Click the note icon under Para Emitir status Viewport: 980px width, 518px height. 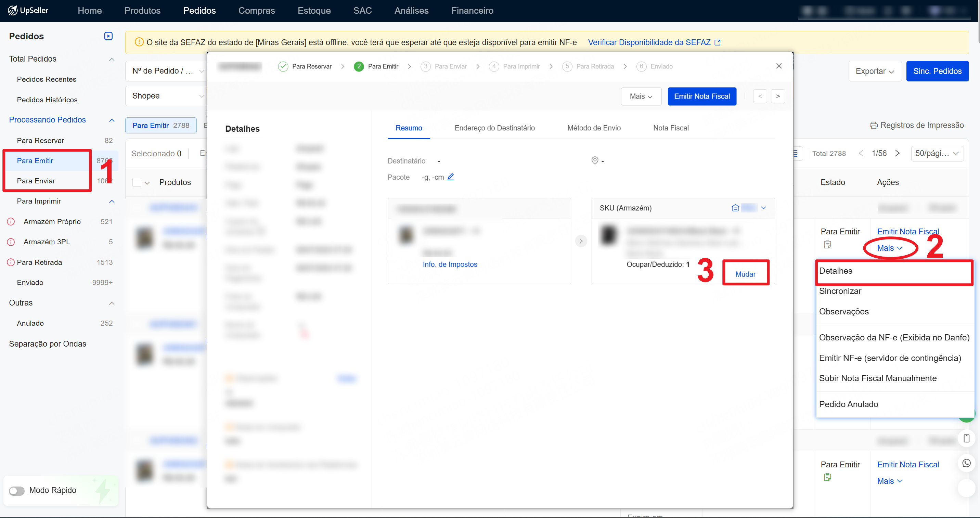pos(827,245)
